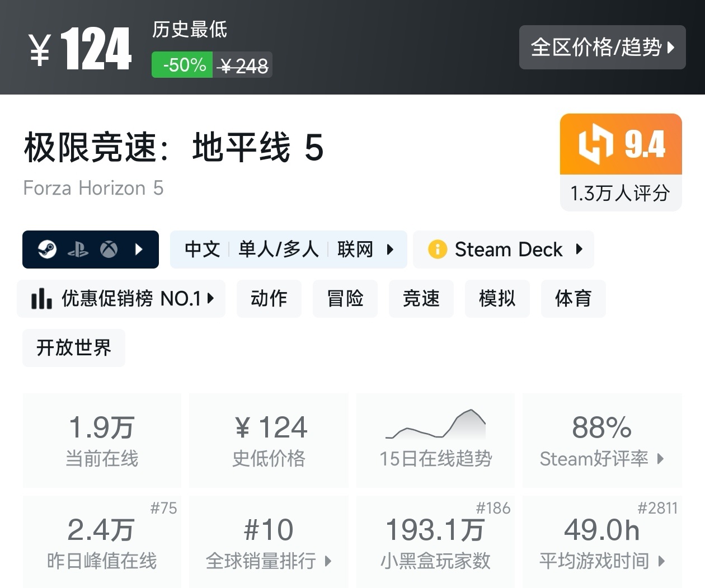Screen dimensions: 705x588
Task: Select the 竞速 genre tag
Action: [x=421, y=299]
